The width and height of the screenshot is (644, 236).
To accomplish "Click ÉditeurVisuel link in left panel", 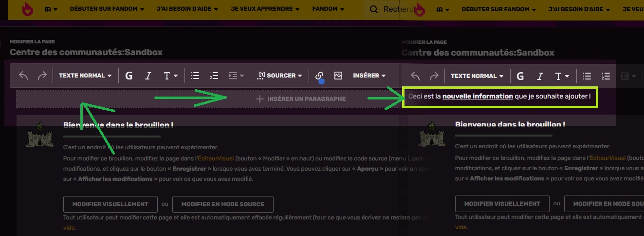I will [x=216, y=158].
